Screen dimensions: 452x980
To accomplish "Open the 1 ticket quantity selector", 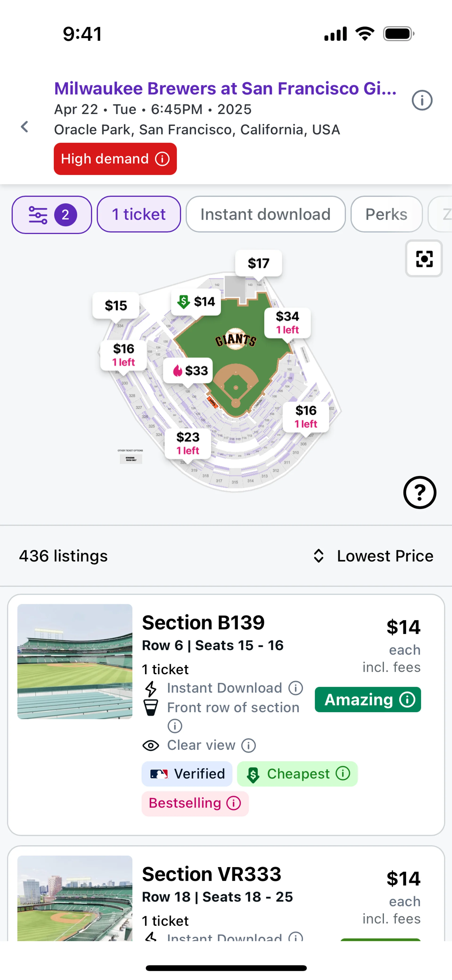I will (x=138, y=215).
